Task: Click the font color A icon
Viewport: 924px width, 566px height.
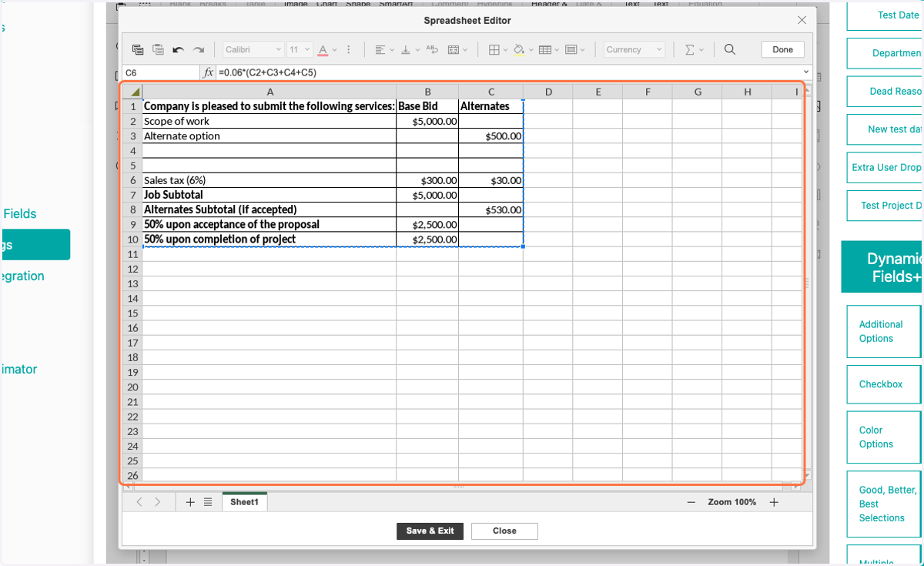Action: point(323,49)
